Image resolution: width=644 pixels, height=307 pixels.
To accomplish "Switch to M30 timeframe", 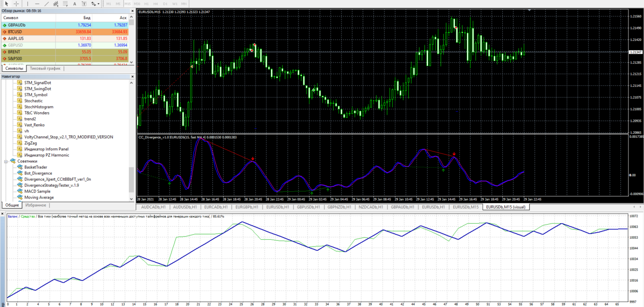I will pos(137,3).
